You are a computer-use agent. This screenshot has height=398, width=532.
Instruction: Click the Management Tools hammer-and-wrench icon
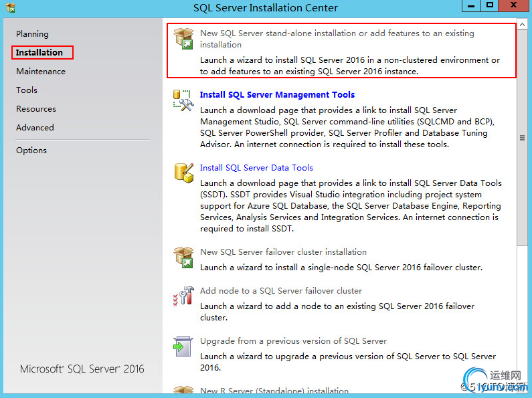(x=183, y=100)
